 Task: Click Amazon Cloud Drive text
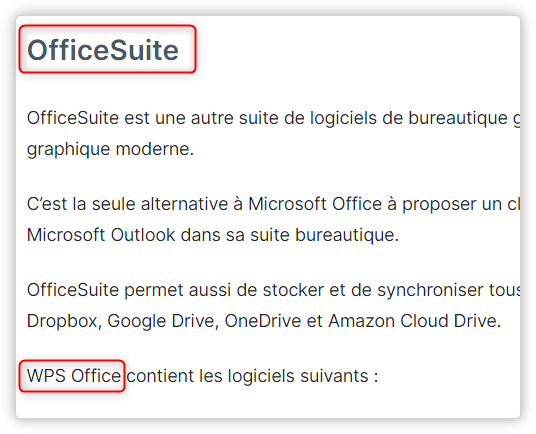click(x=415, y=321)
